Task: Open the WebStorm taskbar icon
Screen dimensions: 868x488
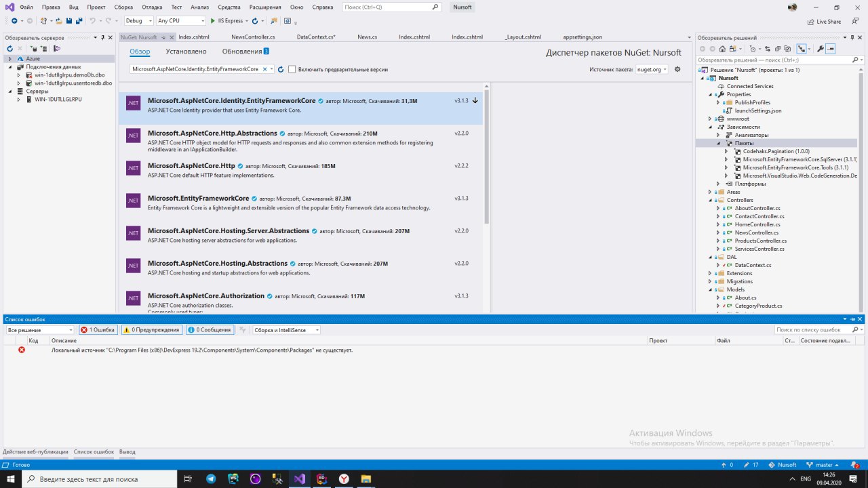Action: [233, 479]
